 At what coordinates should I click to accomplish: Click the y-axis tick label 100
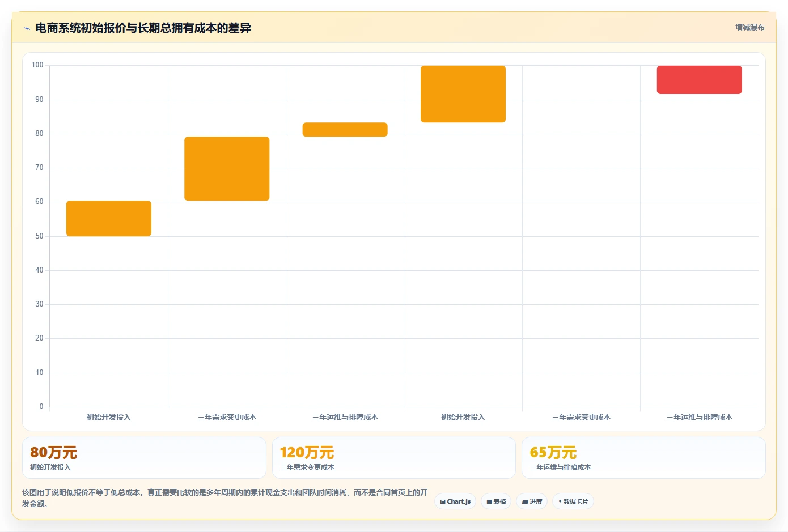tap(37, 65)
